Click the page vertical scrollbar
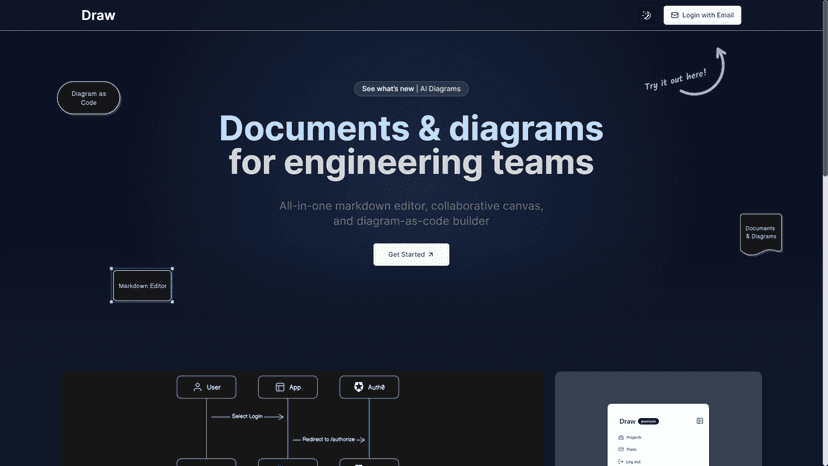The height and width of the screenshot is (466, 828). click(x=823, y=100)
